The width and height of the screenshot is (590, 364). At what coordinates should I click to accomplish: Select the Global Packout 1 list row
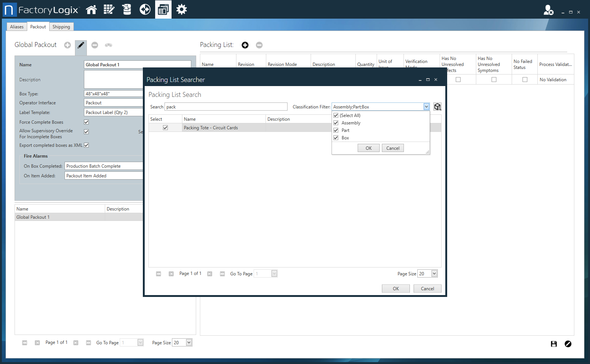coord(60,217)
